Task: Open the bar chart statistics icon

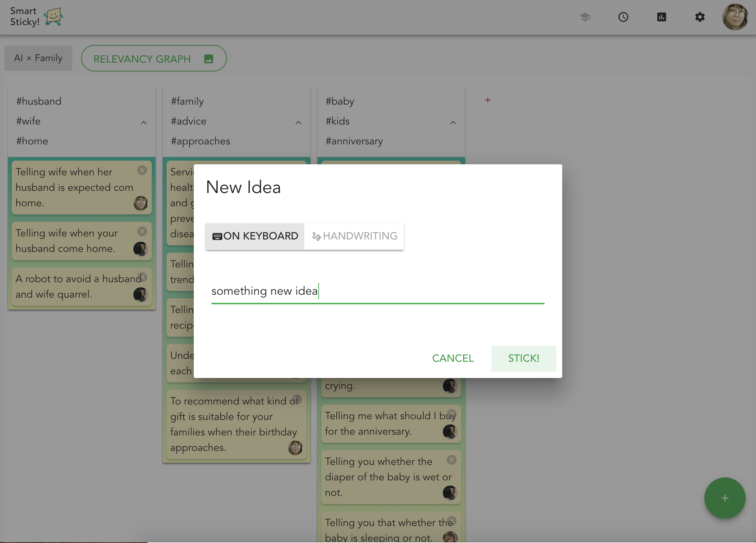Action: [x=662, y=17]
